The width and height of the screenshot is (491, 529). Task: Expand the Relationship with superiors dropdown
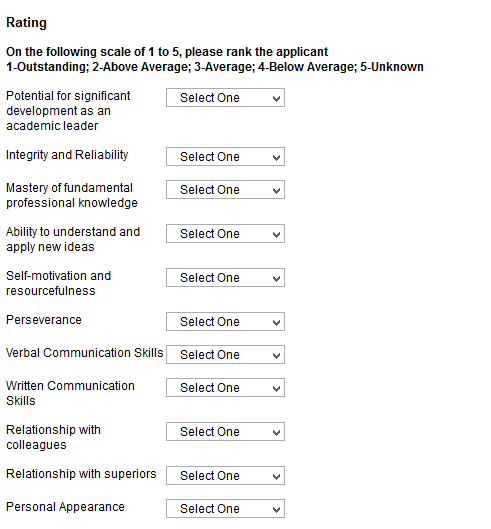[x=225, y=476]
